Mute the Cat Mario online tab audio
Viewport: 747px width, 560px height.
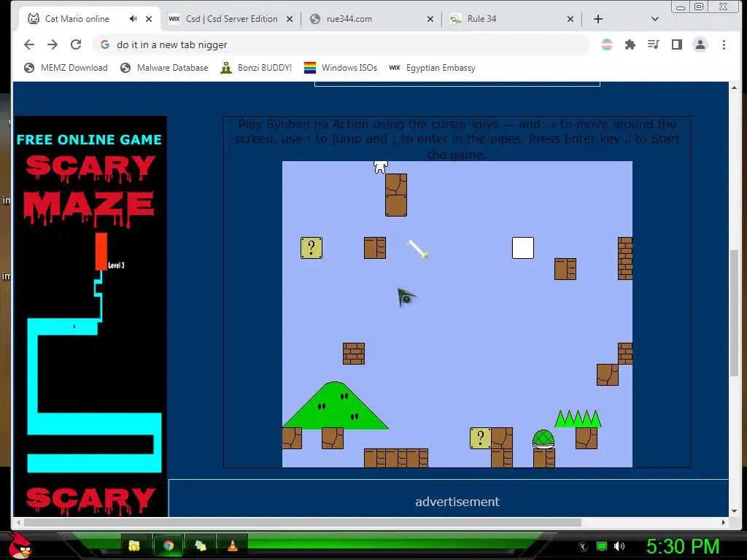[x=133, y=18]
